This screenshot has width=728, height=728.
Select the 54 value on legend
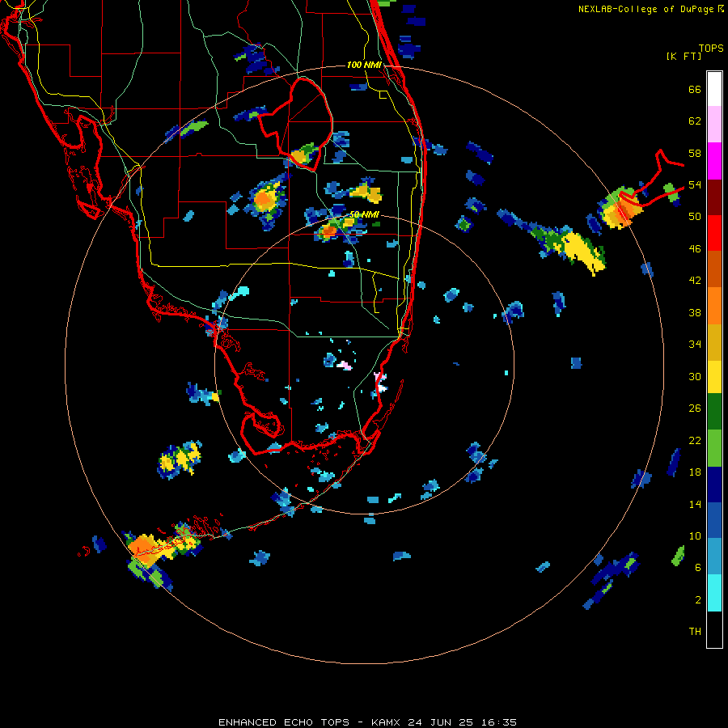tap(695, 184)
